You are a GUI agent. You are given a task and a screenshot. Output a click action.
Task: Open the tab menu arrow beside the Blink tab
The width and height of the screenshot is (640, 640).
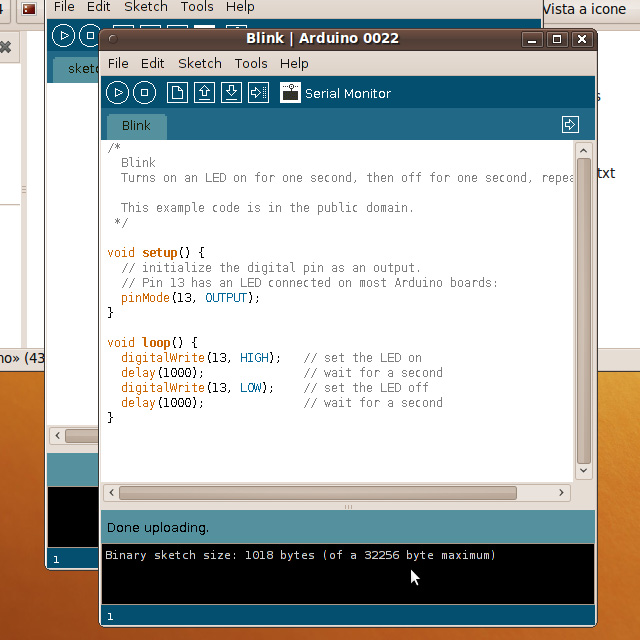coord(570,125)
